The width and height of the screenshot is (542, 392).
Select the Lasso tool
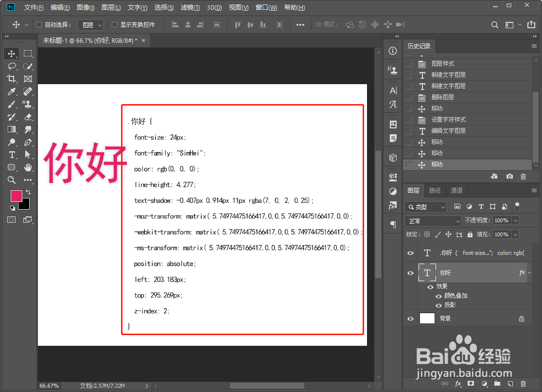click(11, 66)
